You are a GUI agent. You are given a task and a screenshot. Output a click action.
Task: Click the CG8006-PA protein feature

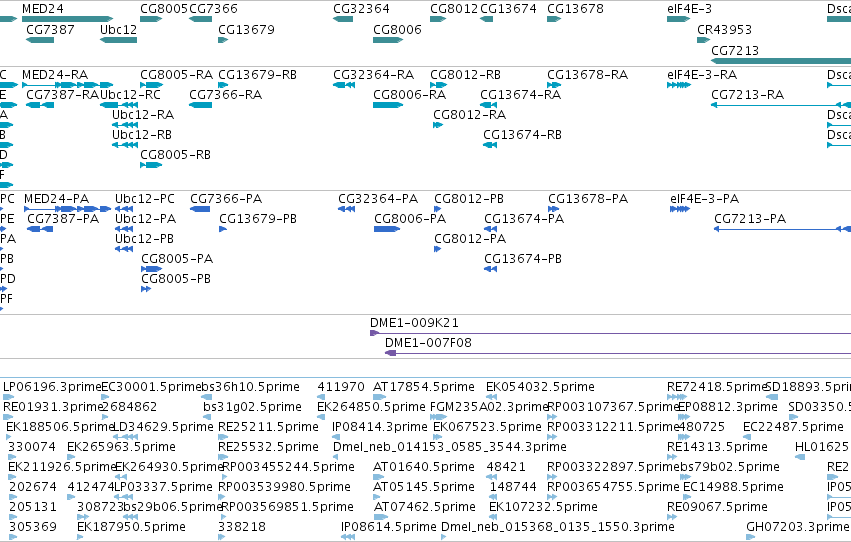[387, 229]
